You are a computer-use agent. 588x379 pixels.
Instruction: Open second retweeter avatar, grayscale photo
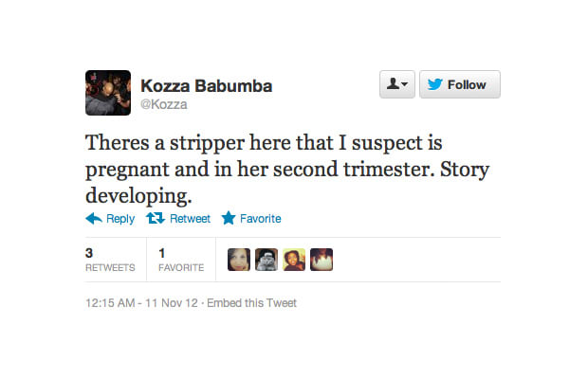pyautogui.click(x=266, y=260)
